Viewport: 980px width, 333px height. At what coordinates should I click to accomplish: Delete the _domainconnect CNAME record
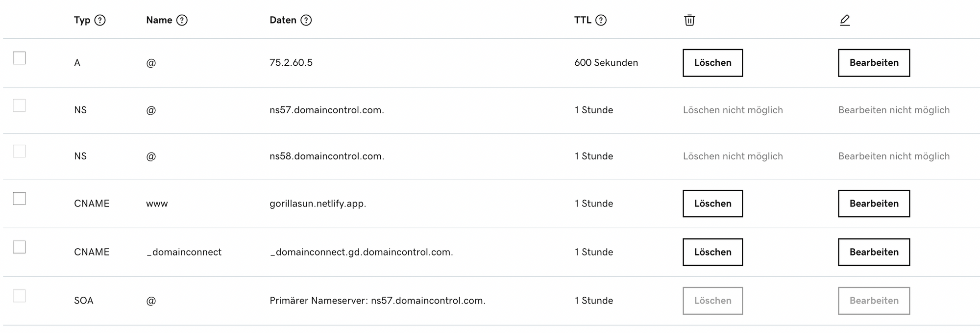click(x=712, y=252)
